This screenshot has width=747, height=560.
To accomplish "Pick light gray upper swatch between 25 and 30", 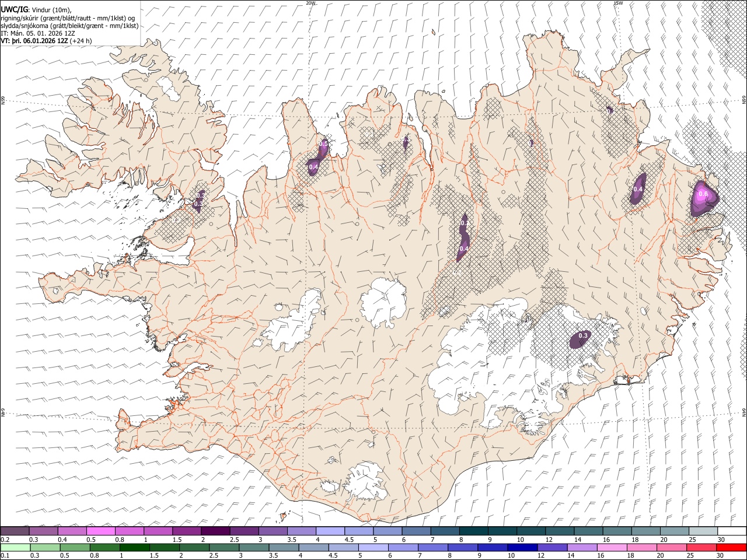I will 702,531.
